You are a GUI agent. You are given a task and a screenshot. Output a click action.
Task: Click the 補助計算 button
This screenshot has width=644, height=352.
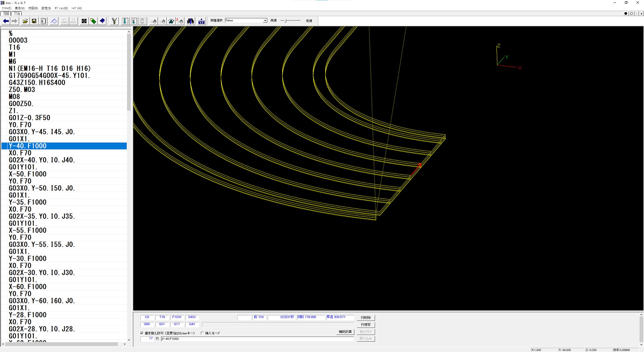point(345,332)
